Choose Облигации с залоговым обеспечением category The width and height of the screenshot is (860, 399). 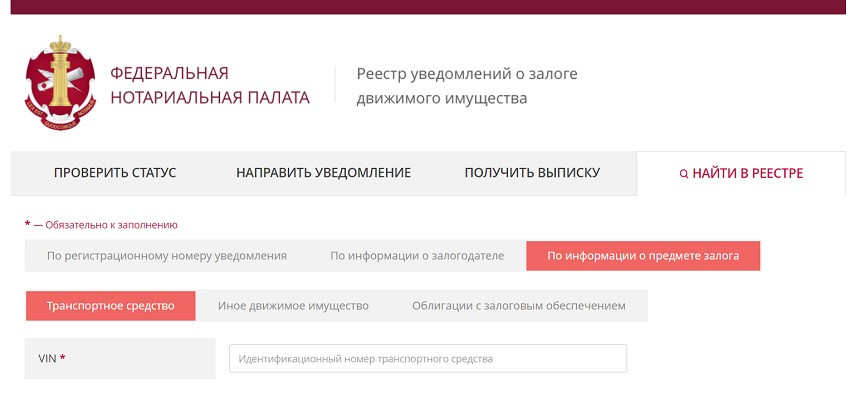519,306
